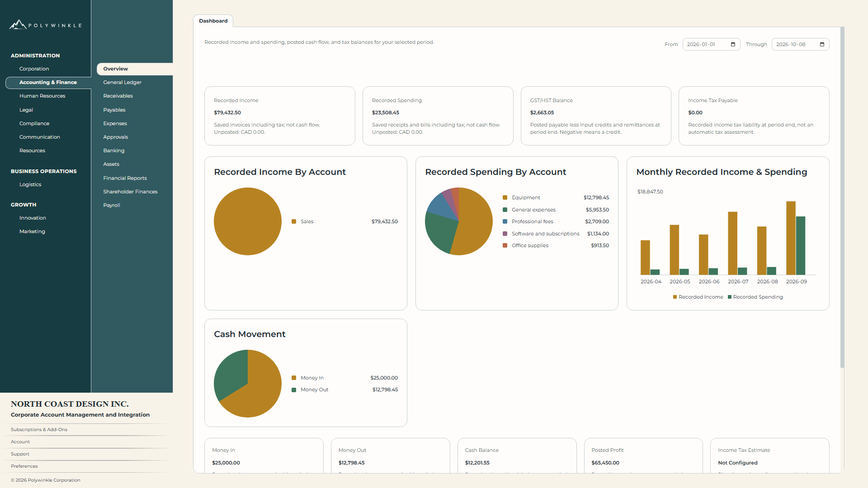Screen dimensions: 868x488
Task: Go to Shareholder Finances
Action: pos(130,192)
